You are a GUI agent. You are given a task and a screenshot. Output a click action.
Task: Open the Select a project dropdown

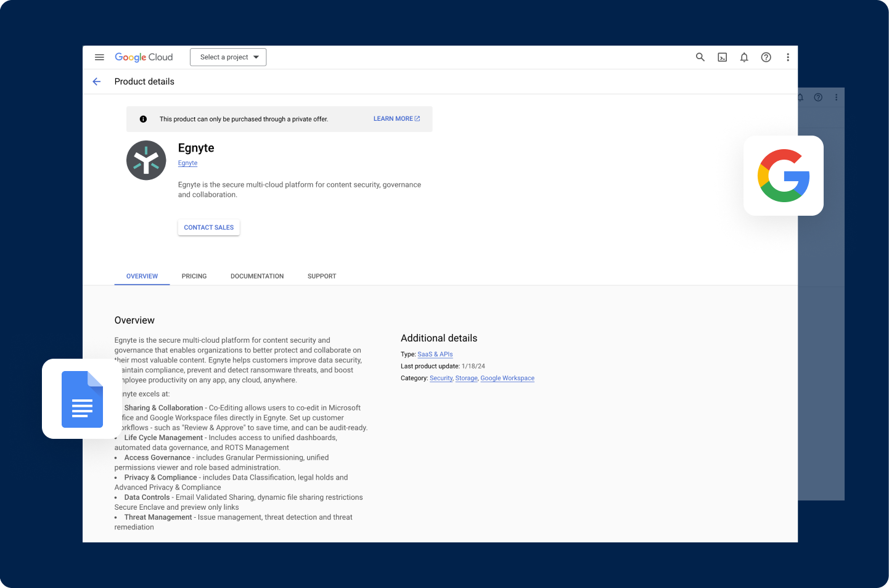[228, 57]
